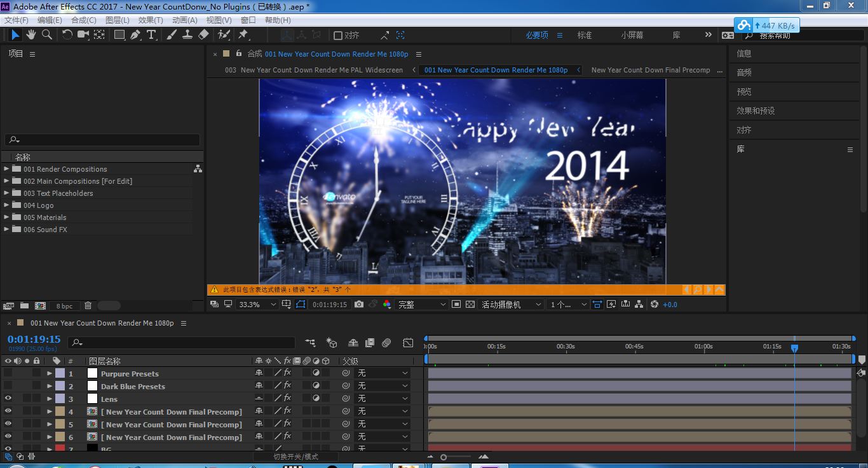868x468 pixels.
Task: Toggle visibility eye of layer 5
Action: 8,424
